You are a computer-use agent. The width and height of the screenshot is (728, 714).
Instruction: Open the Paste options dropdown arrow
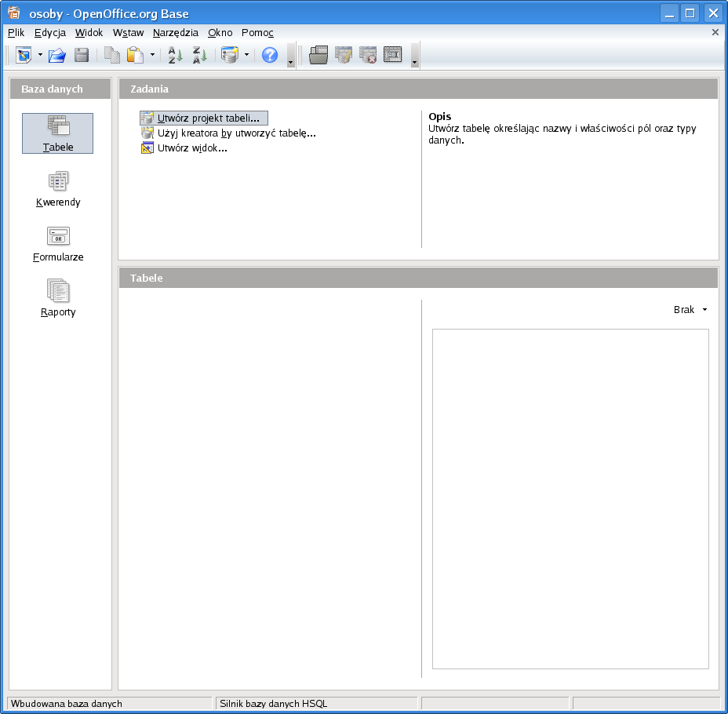pos(152,55)
